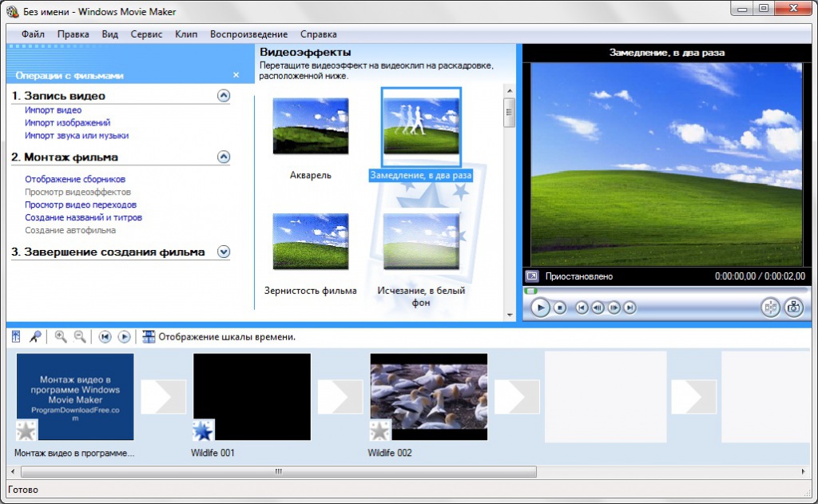Toggle full screen preview icon

click(x=531, y=276)
